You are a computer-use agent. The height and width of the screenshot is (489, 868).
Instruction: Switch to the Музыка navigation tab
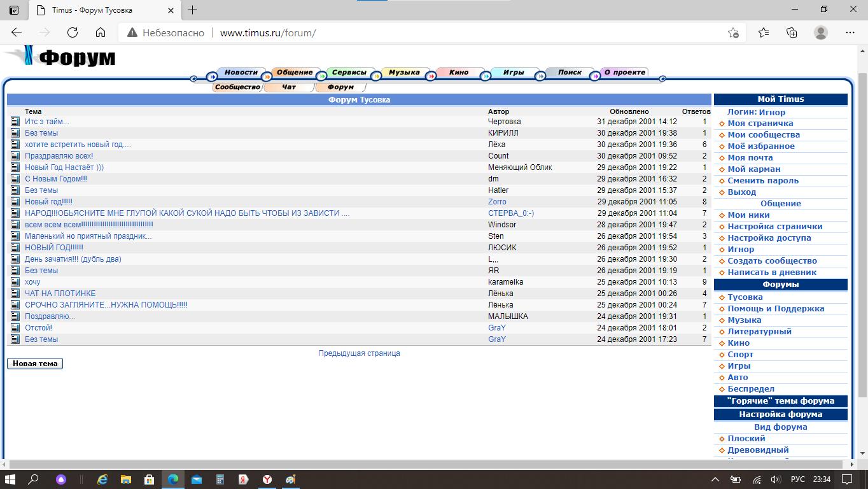click(x=404, y=73)
